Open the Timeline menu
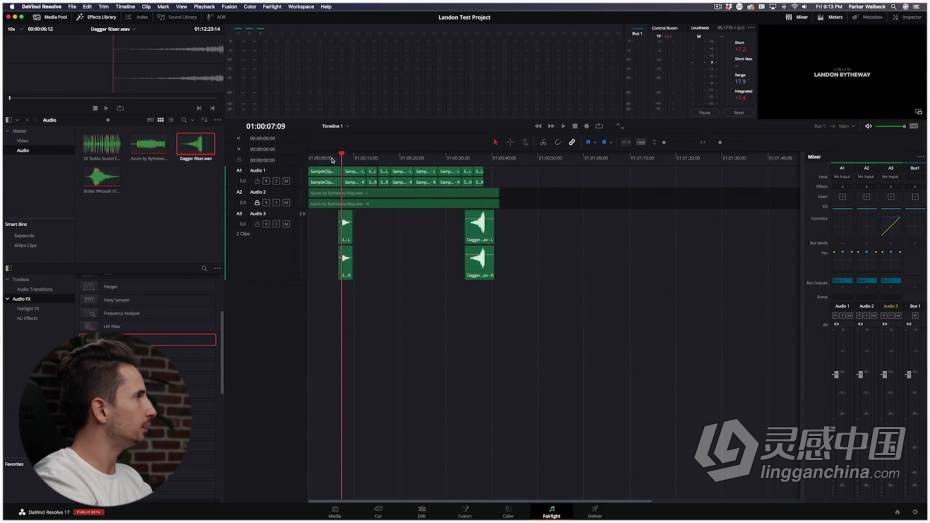The image size is (930, 523). click(125, 7)
